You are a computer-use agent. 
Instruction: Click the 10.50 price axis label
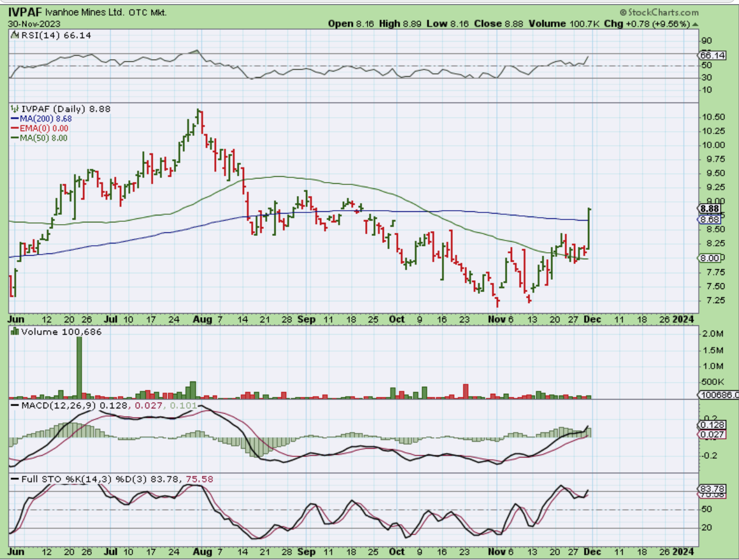pyautogui.click(x=712, y=117)
